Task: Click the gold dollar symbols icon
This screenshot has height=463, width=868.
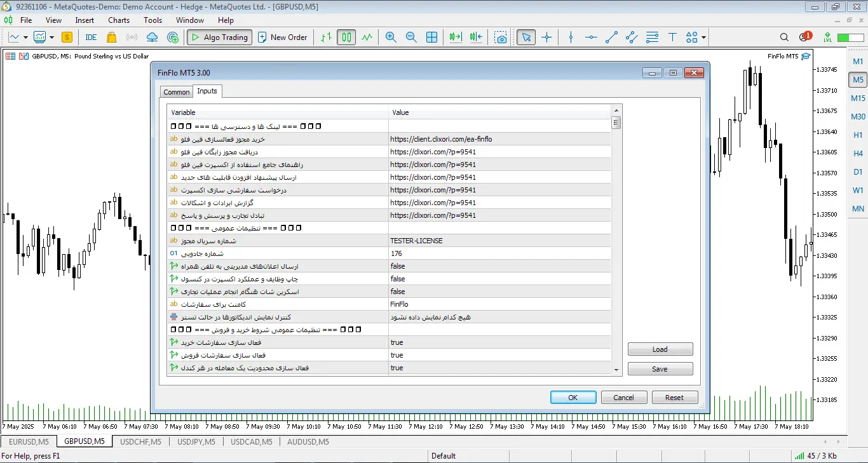Action: pos(67,37)
